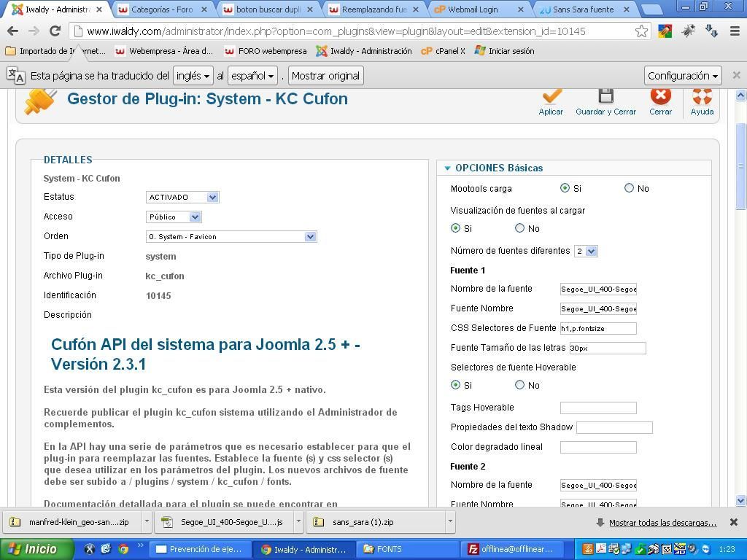The height and width of the screenshot is (560, 747).
Task: Click the Fuente Tamaño de las letras field
Action: (x=608, y=348)
